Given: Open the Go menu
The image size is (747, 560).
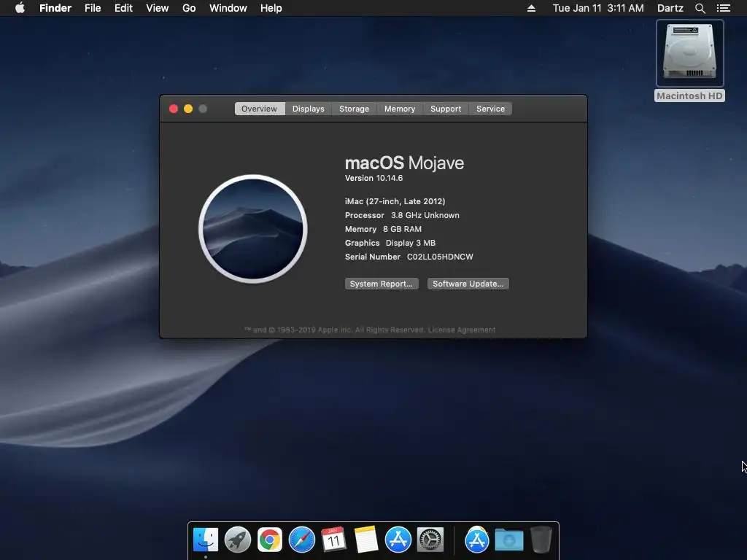Looking at the screenshot, I should click(189, 8).
